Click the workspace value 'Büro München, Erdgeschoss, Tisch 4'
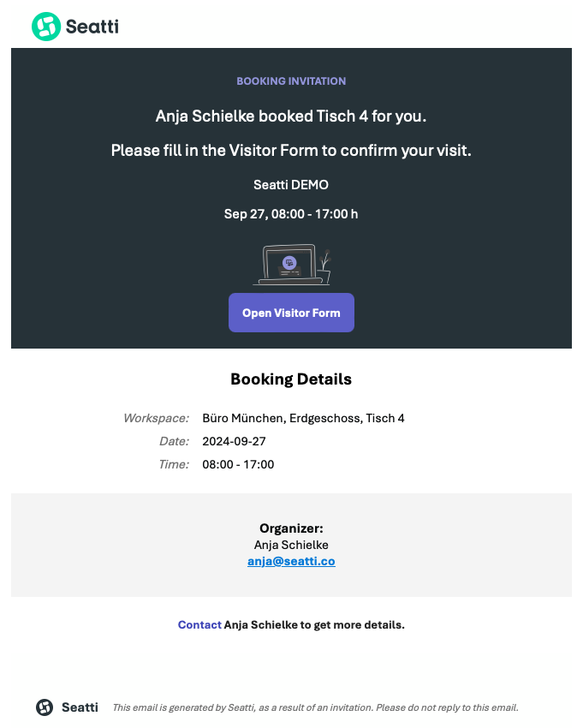This screenshot has width=583, height=728. (x=304, y=418)
